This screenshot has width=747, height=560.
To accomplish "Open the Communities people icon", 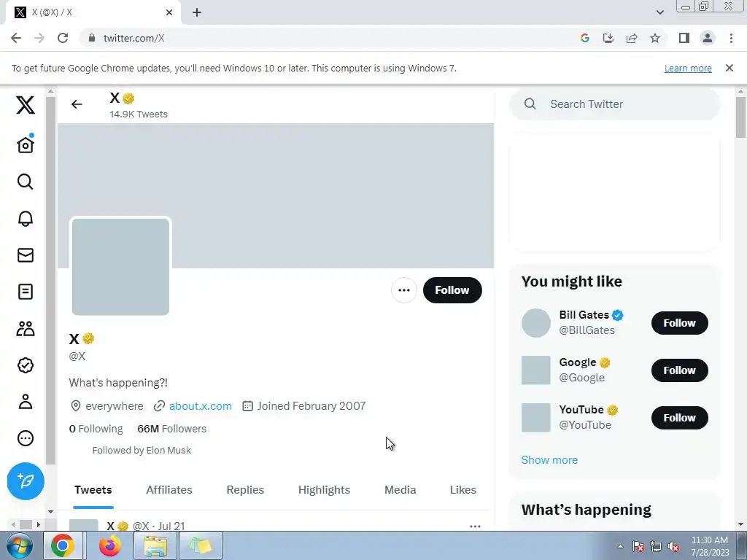I will (26, 329).
